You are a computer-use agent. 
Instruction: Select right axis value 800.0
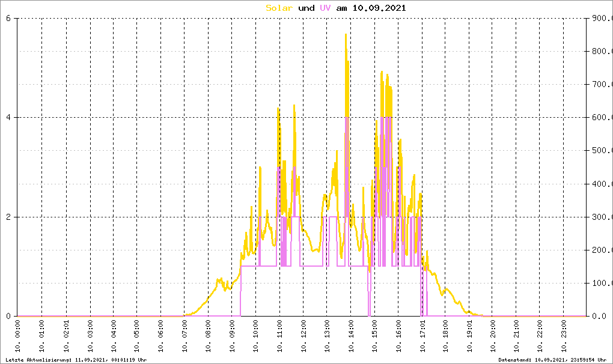coord(602,51)
